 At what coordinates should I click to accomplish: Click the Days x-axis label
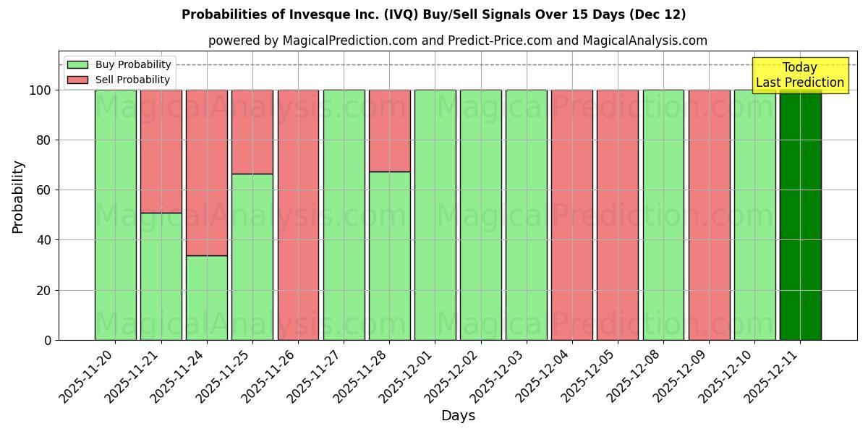pyautogui.click(x=459, y=416)
